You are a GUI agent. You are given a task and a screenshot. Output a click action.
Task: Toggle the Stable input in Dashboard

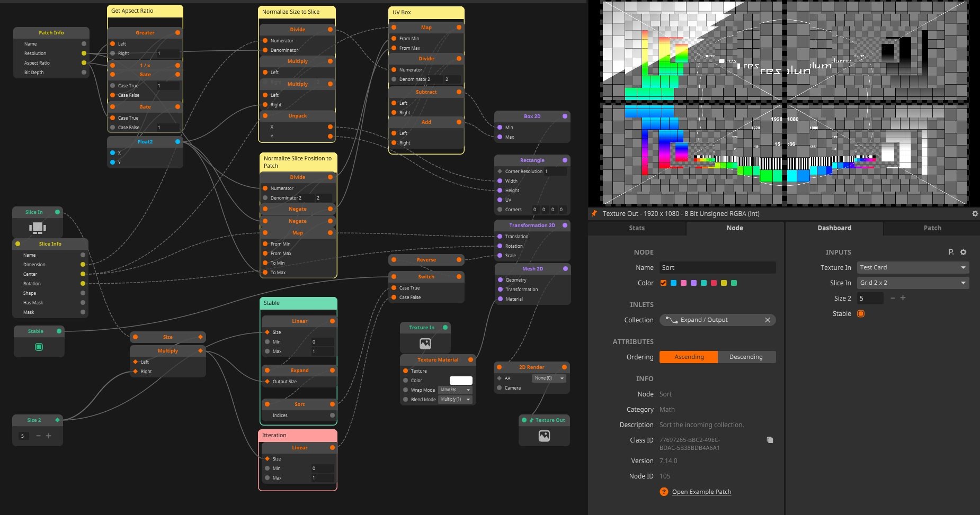tap(861, 313)
